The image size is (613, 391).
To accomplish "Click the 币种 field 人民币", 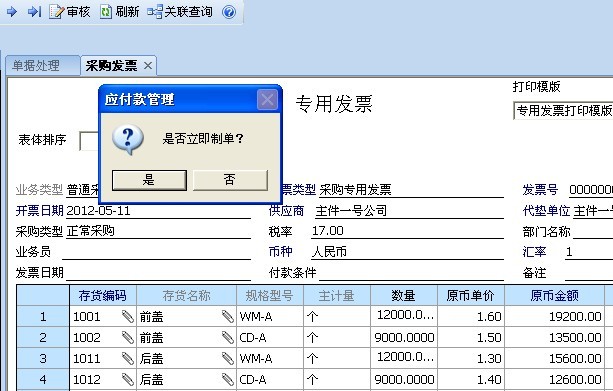I will coord(407,251).
